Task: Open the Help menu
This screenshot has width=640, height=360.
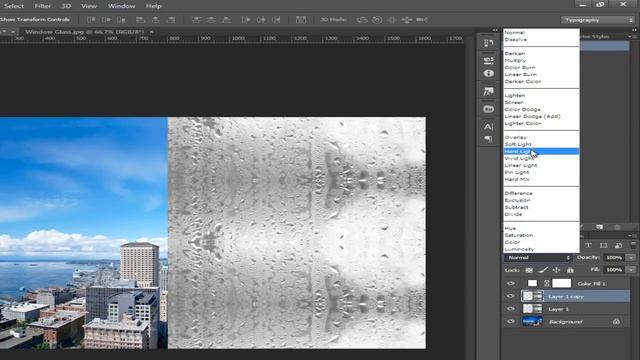Action: click(x=153, y=6)
